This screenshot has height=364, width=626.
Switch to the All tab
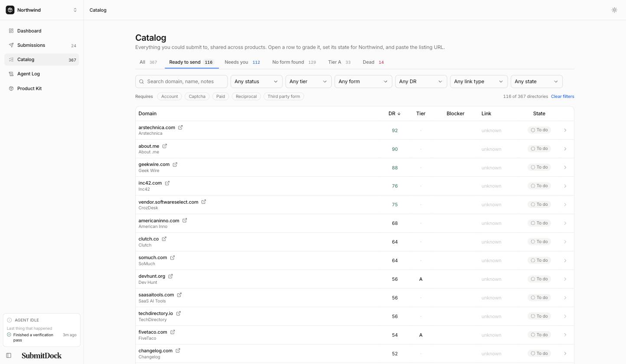148,62
